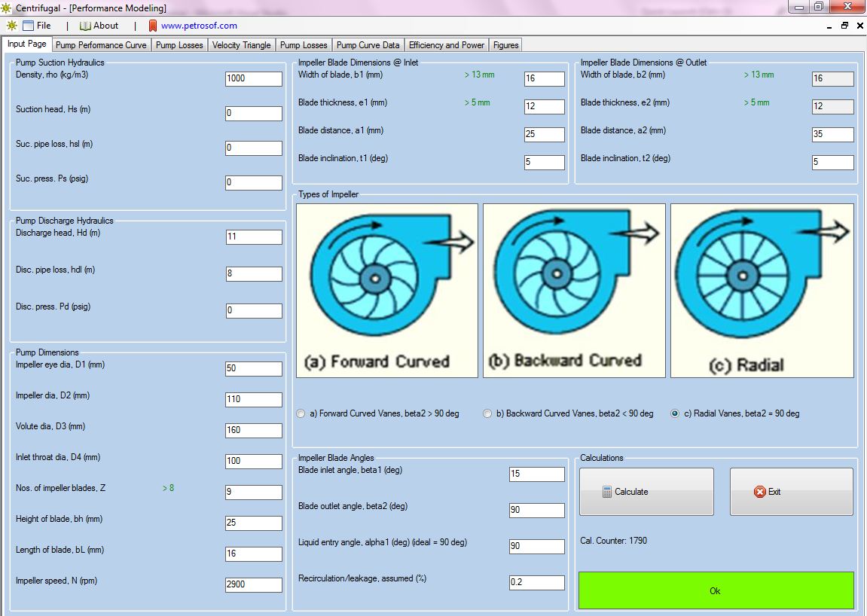Open the Efficiency and Power tab

446,44
